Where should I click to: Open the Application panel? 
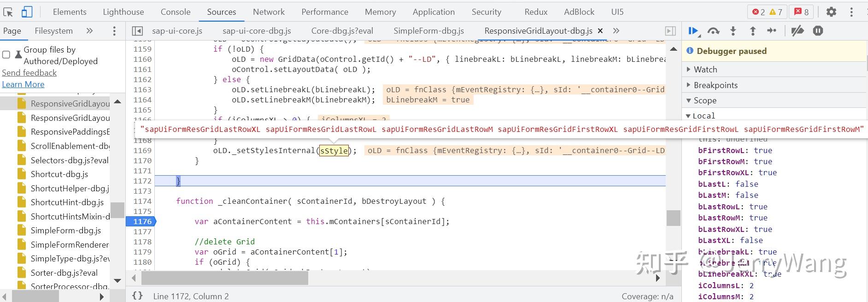pos(434,12)
